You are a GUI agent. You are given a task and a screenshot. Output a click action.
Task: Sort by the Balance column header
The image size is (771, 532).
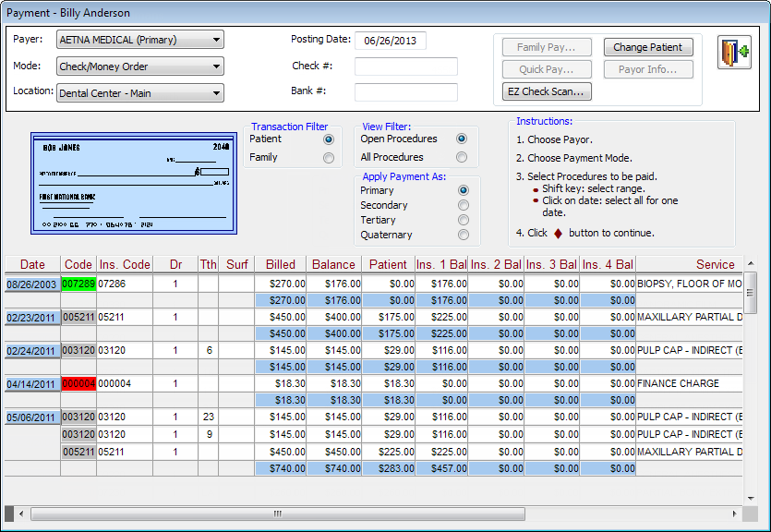tap(333, 265)
